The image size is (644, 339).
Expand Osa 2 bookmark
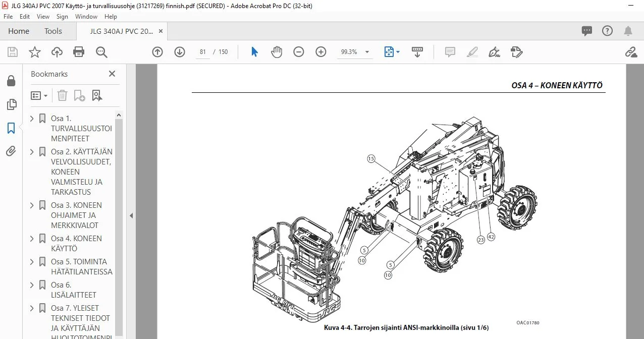coord(32,152)
